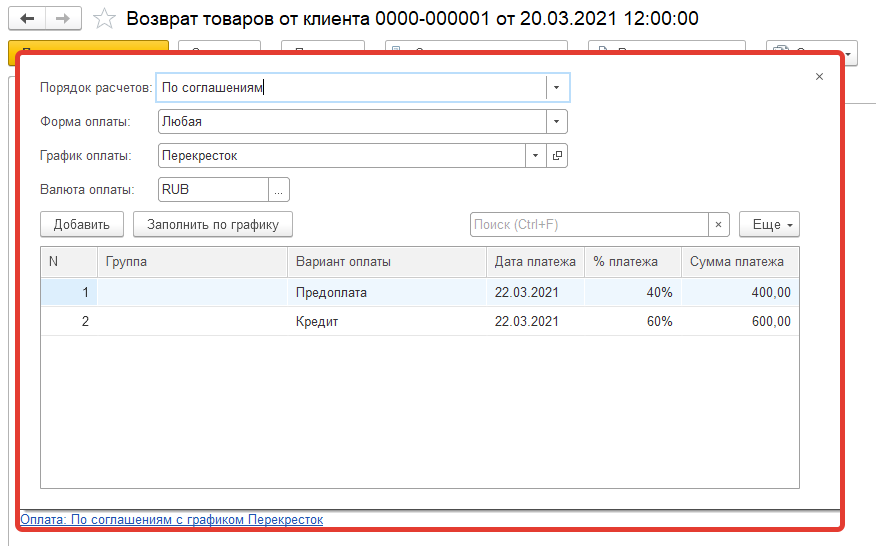Select the Предоплата row in the table
Image resolution: width=876 pixels, height=546 pixels.
point(331,293)
